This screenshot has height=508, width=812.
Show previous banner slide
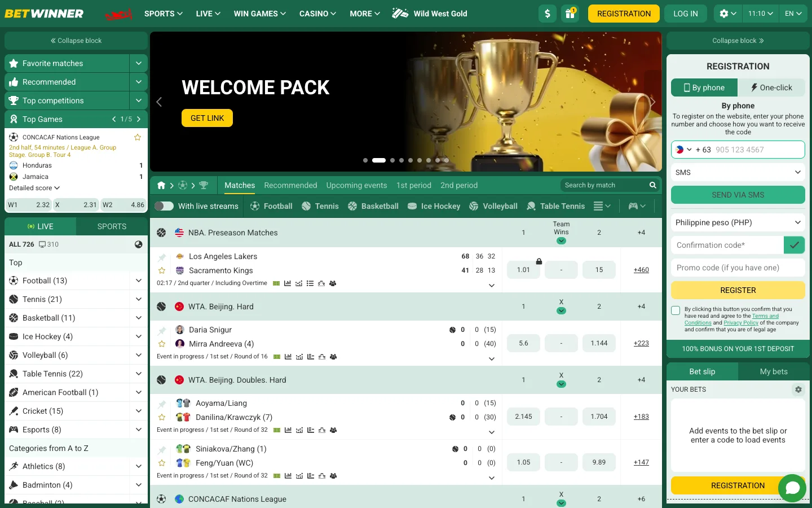(159, 102)
